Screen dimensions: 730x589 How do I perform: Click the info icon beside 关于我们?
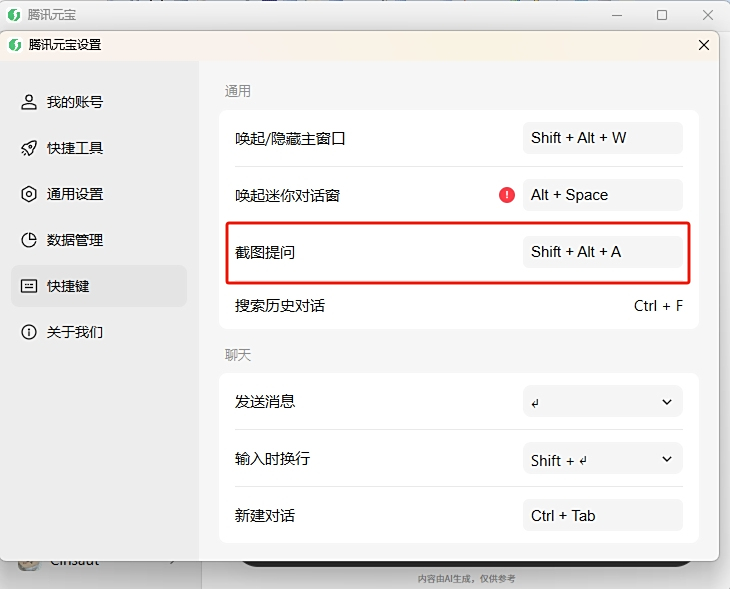point(29,332)
